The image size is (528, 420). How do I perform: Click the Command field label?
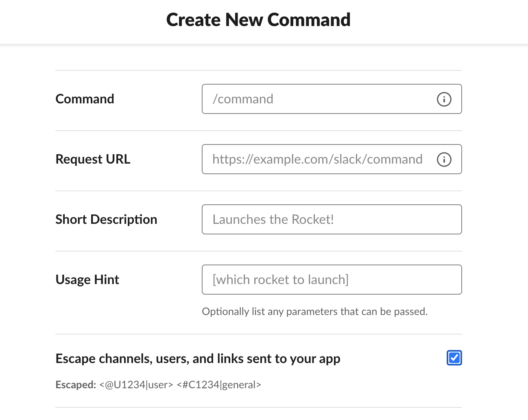(85, 99)
